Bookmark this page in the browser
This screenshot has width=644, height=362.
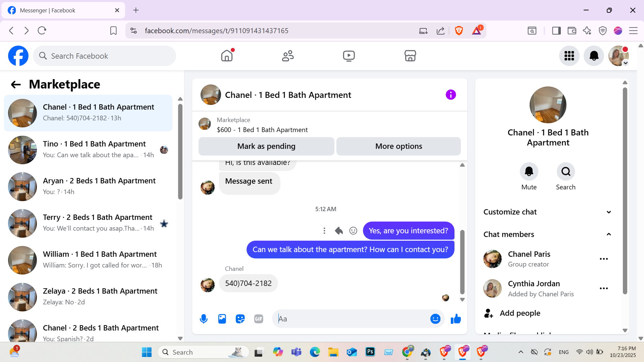click(113, 31)
